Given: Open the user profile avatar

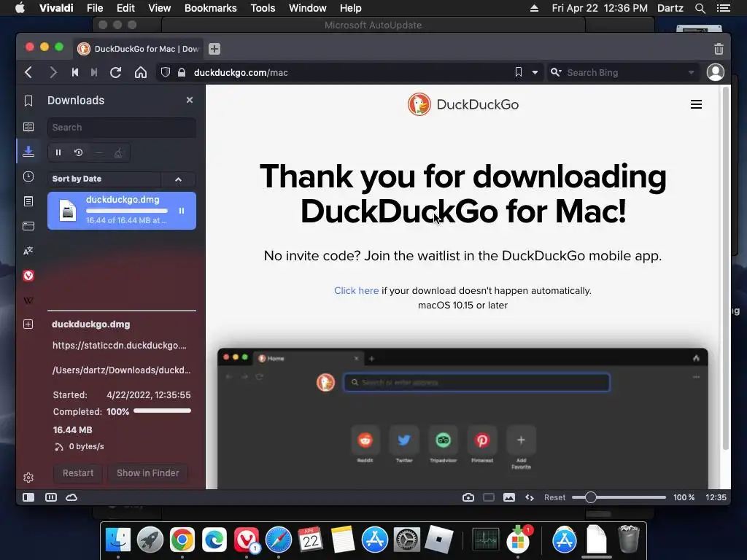Looking at the screenshot, I should pos(715,72).
